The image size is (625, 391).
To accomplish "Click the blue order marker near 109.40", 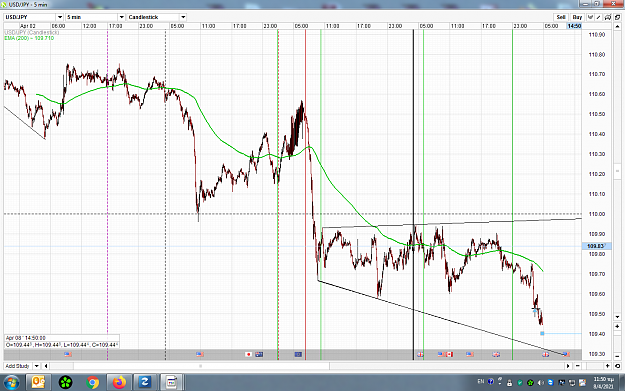I will [x=542, y=333].
